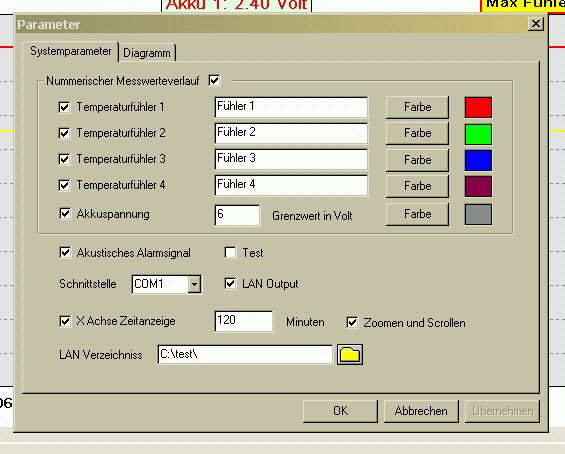Toggle Nummerischer Messwerteverlauf checkbox

coord(214,80)
